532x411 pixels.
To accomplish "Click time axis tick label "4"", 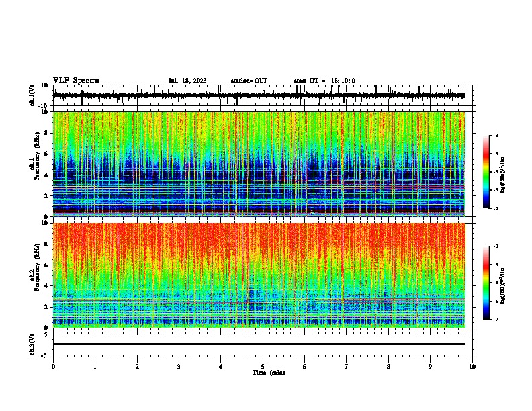I will coord(221,367).
